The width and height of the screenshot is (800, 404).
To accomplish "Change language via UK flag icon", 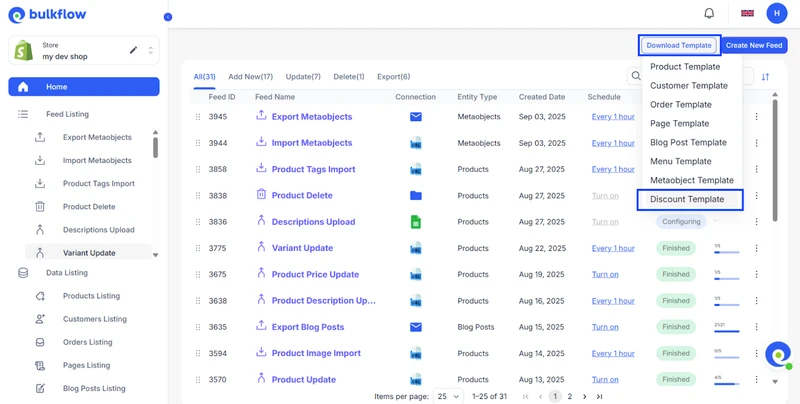I will pos(747,13).
